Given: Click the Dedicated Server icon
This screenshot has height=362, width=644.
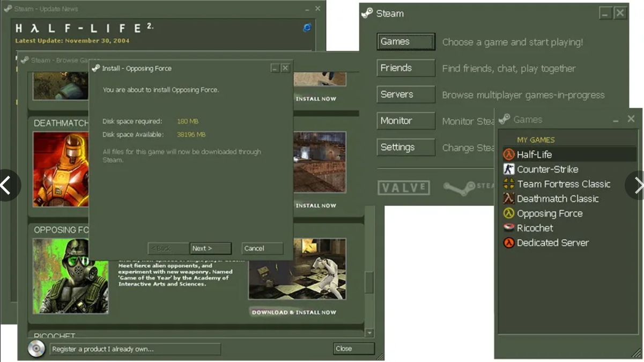Looking at the screenshot, I should point(508,243).
